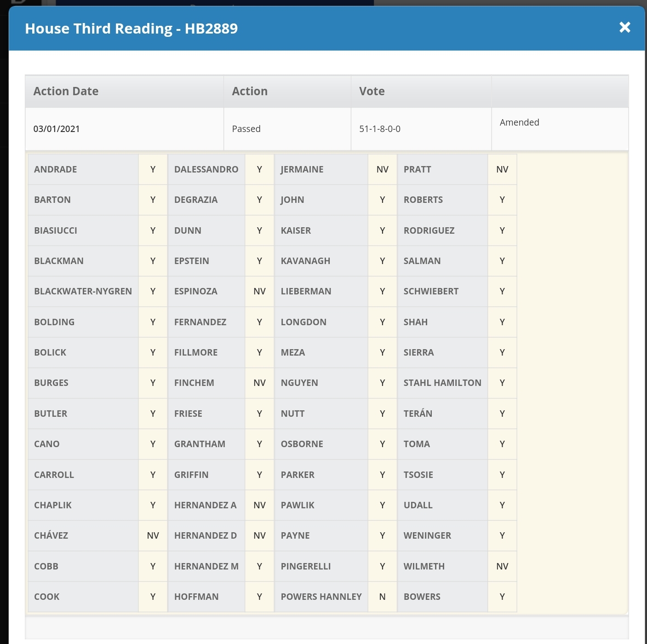Select the TERÁN name cell
The width and height of the screenshot is (647, 644).
(442, 414)
